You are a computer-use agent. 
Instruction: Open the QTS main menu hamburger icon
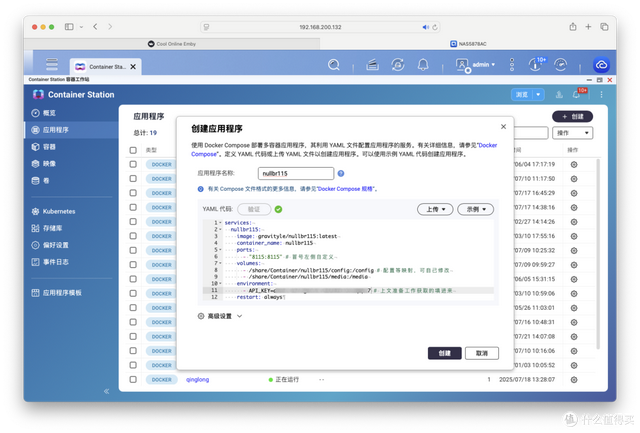tap(52, 64)
